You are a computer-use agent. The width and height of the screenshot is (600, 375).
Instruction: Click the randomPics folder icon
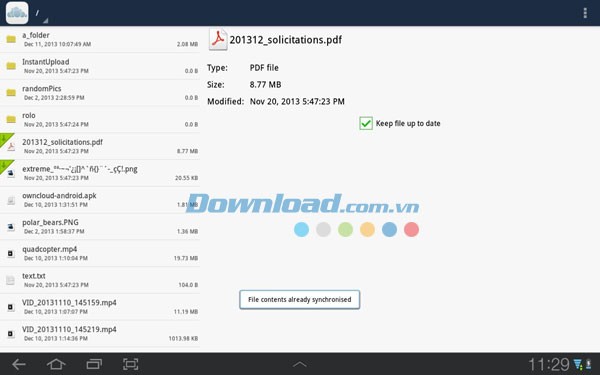(x=11, y=93)
